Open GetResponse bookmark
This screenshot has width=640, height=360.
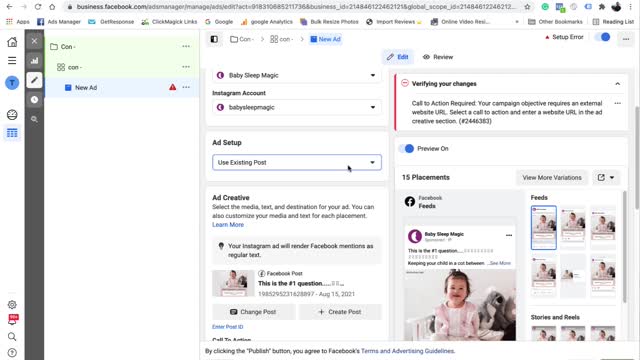111,22
